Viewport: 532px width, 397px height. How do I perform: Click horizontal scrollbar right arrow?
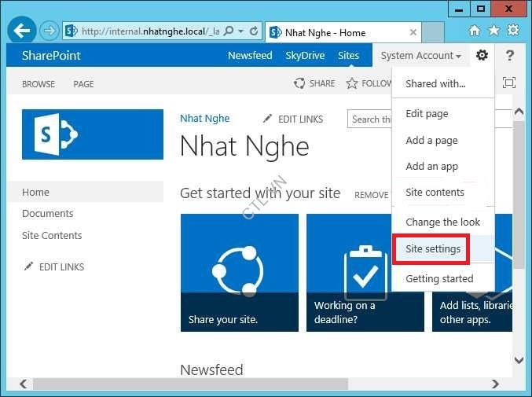[x=495, y=384]
